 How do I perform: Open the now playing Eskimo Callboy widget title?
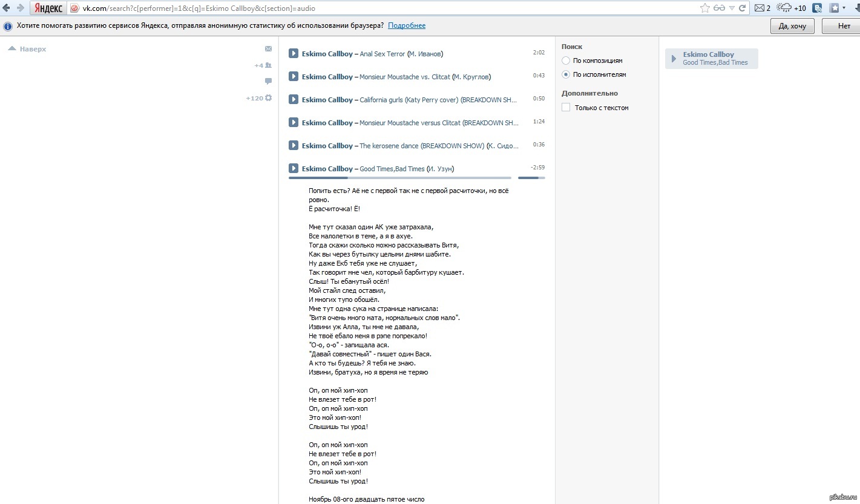click(x=708, y=54)
